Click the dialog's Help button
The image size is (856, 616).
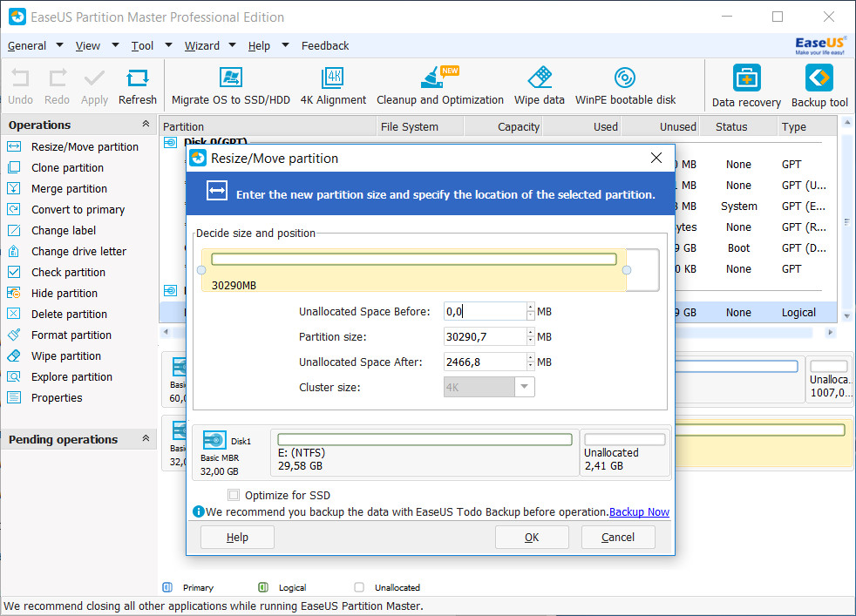tap(237, 538)
